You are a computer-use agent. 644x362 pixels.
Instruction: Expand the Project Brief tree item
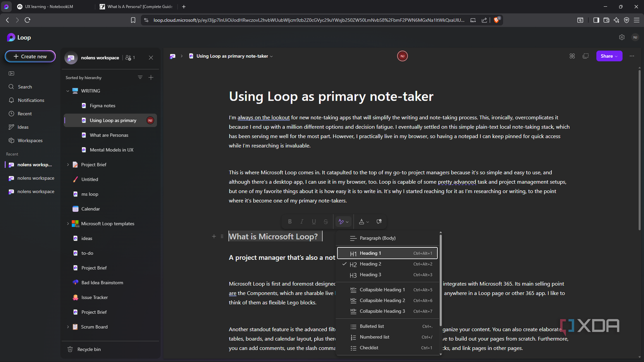point(68,164)
